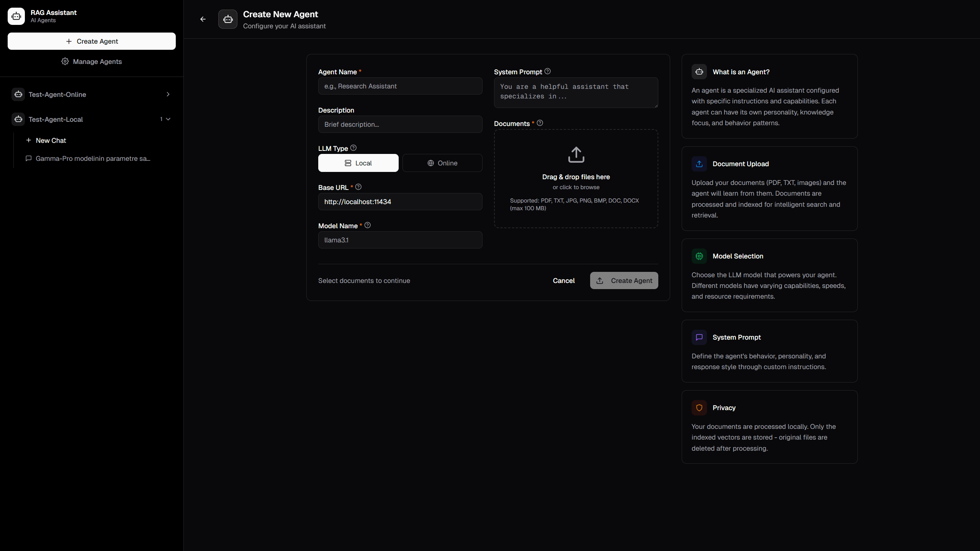
Task: Click the Test-Agent-Online robot icon
Action: click(18, 94)
